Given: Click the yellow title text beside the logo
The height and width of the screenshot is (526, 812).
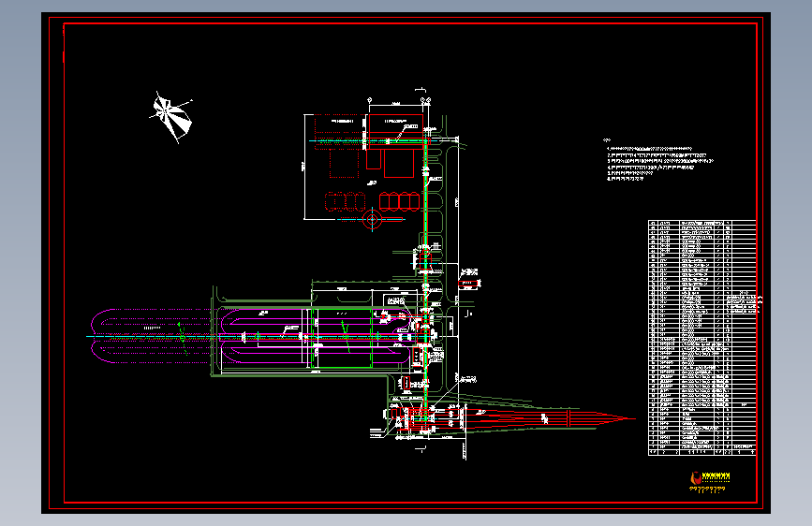Looking at the screenshot, I should 716,476.
